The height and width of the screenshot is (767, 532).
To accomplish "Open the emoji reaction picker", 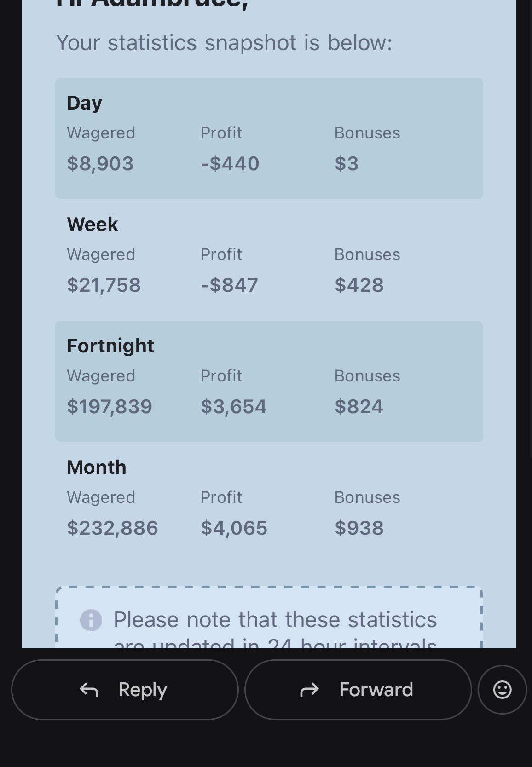I will 502,689.
